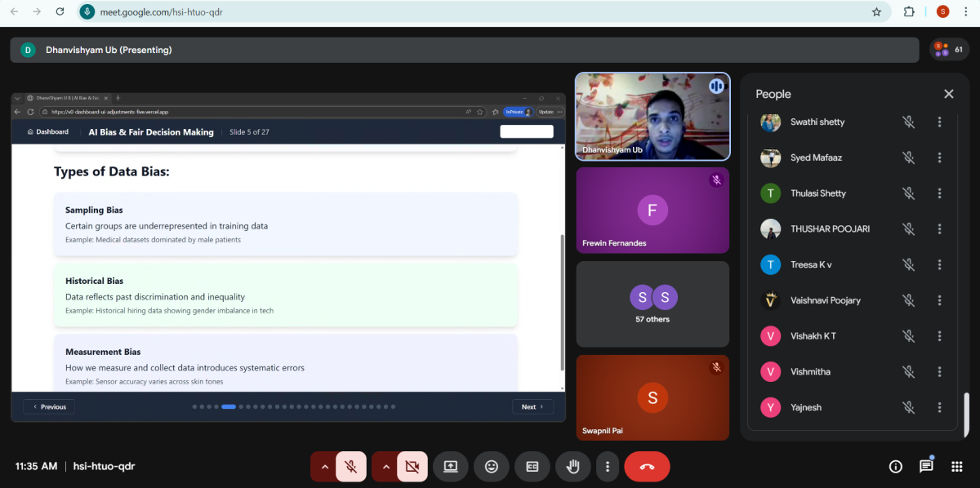
Task: Open more options for Swathi shetty
Action: (x=939, y=122)
